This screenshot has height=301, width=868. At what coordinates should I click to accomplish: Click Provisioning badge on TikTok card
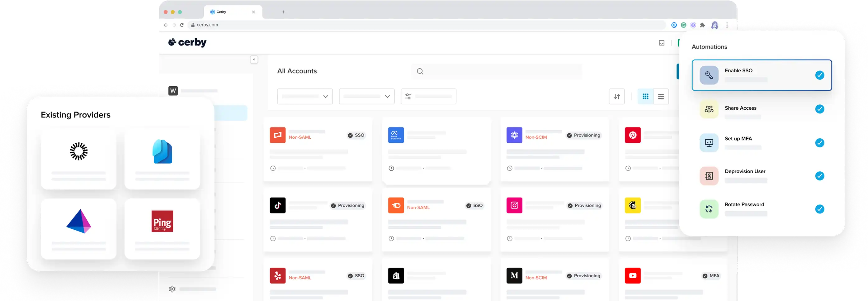pyautogui.click(x=347, y=205)
